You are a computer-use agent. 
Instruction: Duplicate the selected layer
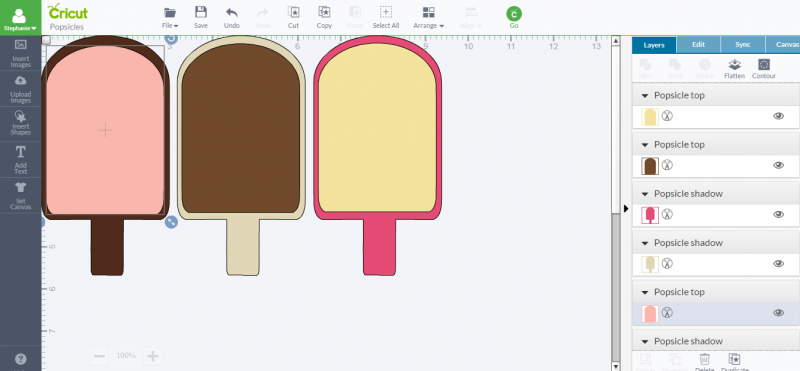(x=734, y=362)
